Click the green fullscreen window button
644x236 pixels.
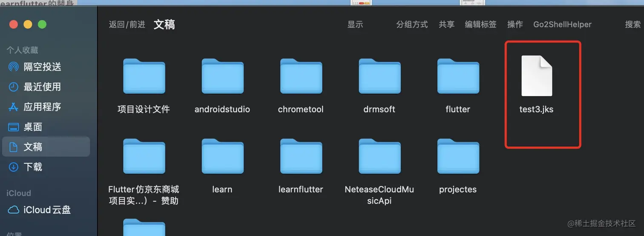coord(42,24)
